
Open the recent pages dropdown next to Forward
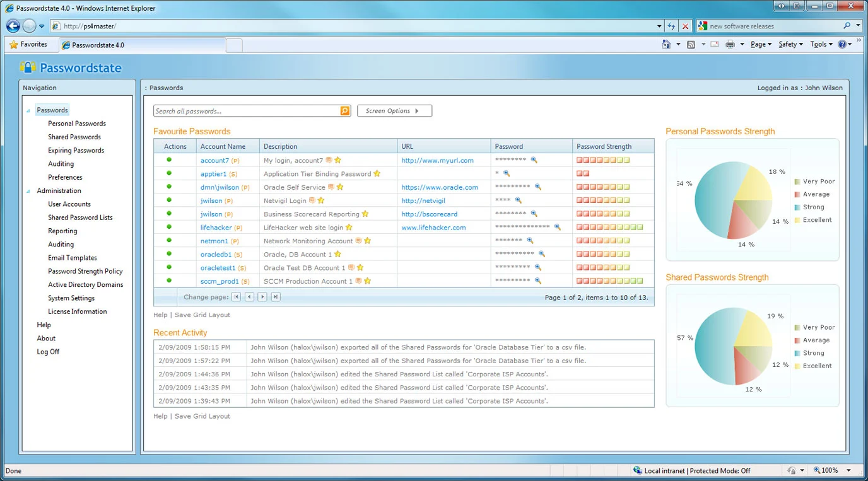42,26
